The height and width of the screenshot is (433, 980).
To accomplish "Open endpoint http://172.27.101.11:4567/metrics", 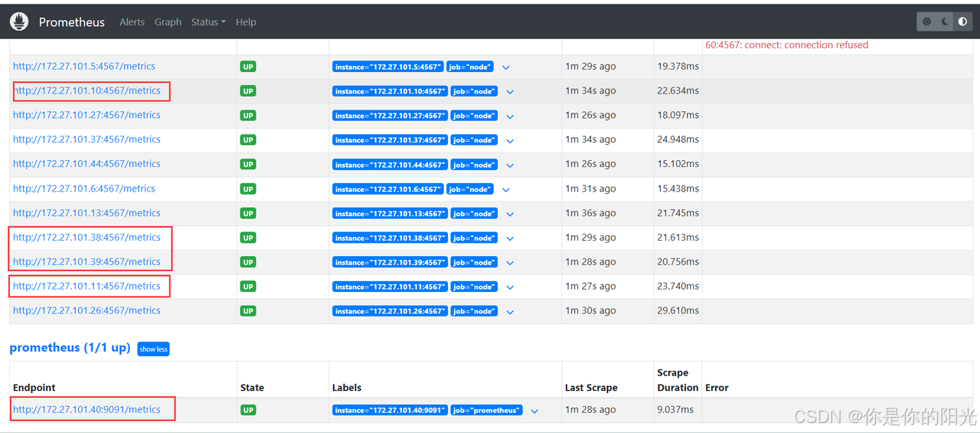I will [x=87, y=287].
